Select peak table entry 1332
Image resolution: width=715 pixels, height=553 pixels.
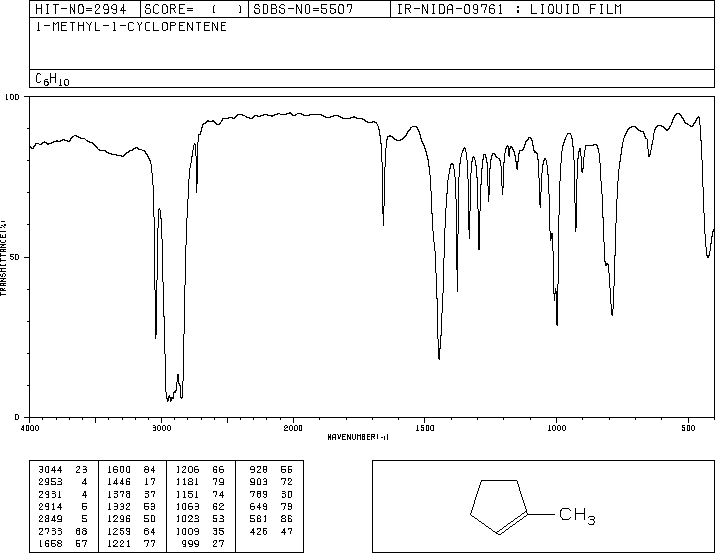click(131, 506)
